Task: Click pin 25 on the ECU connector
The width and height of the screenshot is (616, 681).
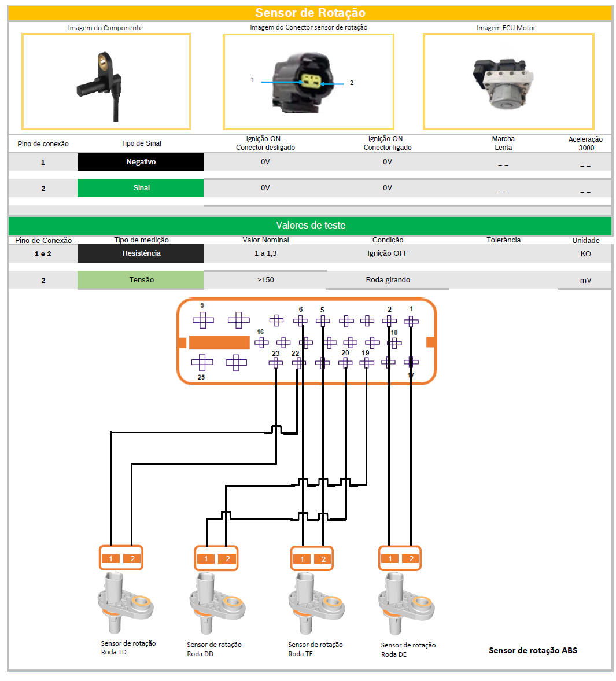Action: click(x=202, y=363)
